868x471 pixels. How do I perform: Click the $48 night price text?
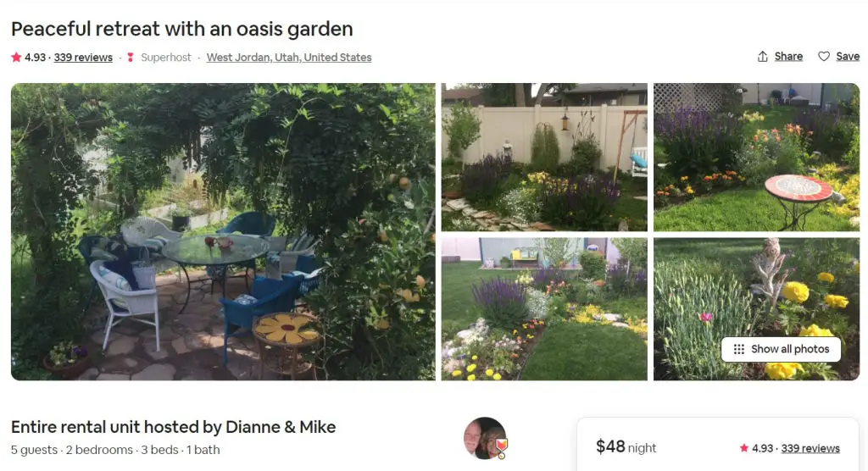coord(626,446)
